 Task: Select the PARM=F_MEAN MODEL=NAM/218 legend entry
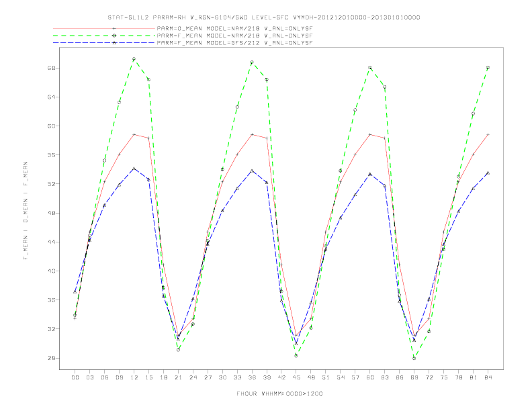[234, 36]
